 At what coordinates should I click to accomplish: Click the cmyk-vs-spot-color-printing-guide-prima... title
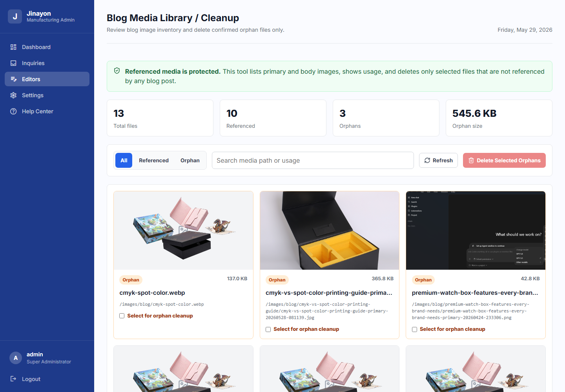[x=329, y=293]
